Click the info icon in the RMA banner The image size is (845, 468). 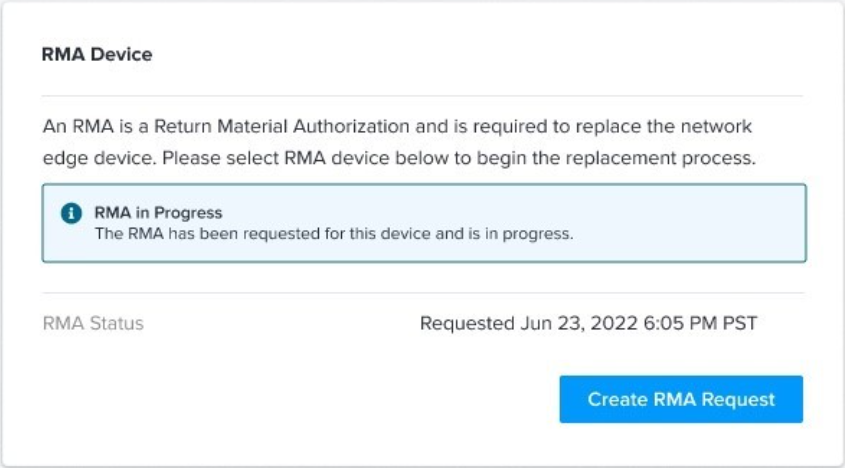71,213
